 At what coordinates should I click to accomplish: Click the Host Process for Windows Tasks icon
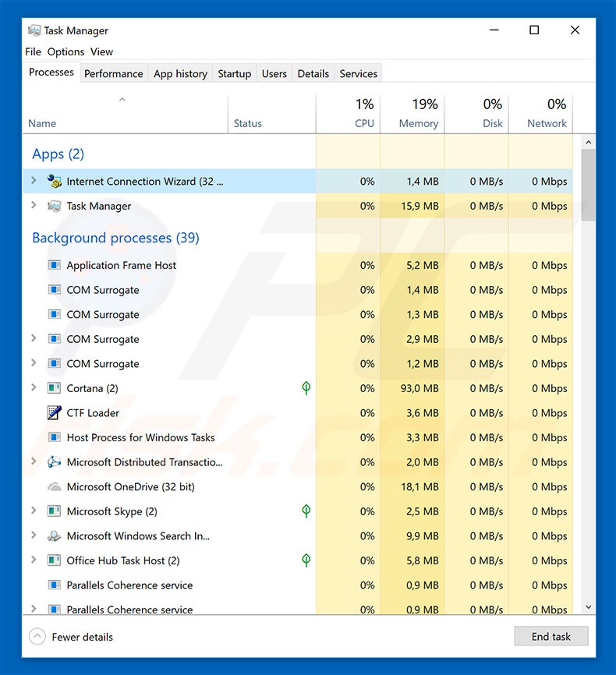pyautogui.click(x=55, y=437)
